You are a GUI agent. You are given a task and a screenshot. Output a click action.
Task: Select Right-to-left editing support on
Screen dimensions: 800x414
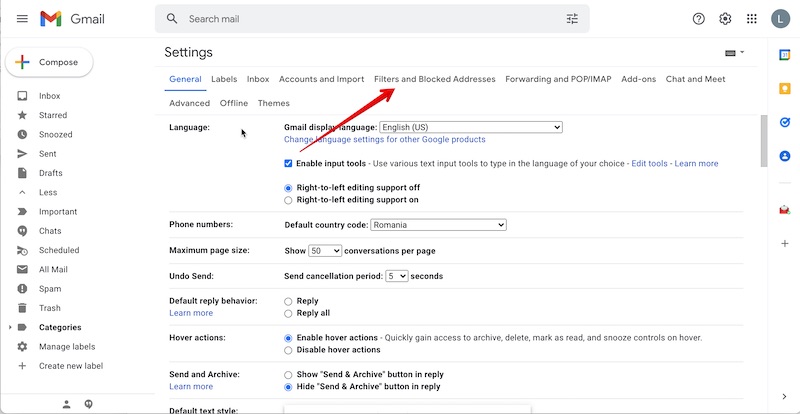coord(289,200)
